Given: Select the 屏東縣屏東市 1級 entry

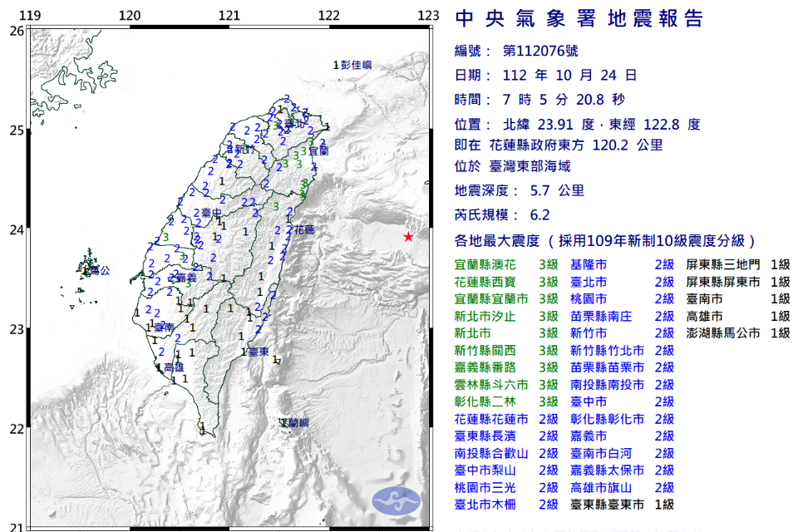Looking at the screenshot, I should (738, 282).
